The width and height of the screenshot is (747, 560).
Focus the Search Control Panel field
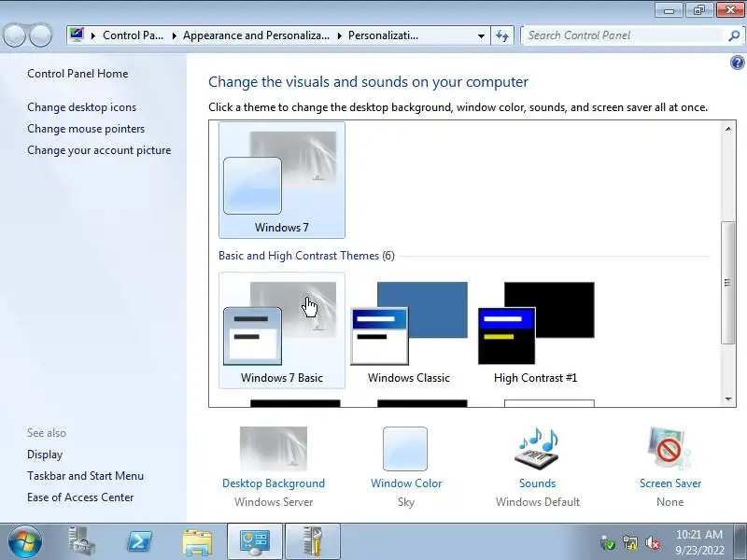tap(624, 35)
